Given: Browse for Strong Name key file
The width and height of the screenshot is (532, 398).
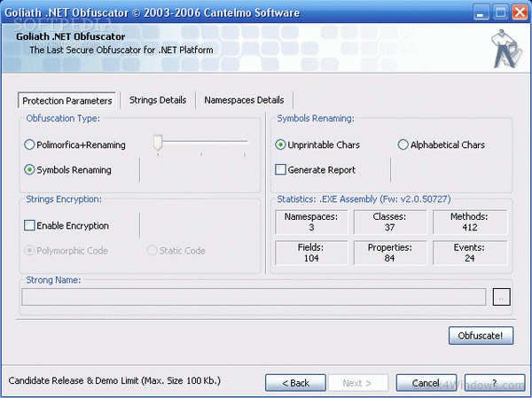Looking at the screenshot, I should 502,297.
